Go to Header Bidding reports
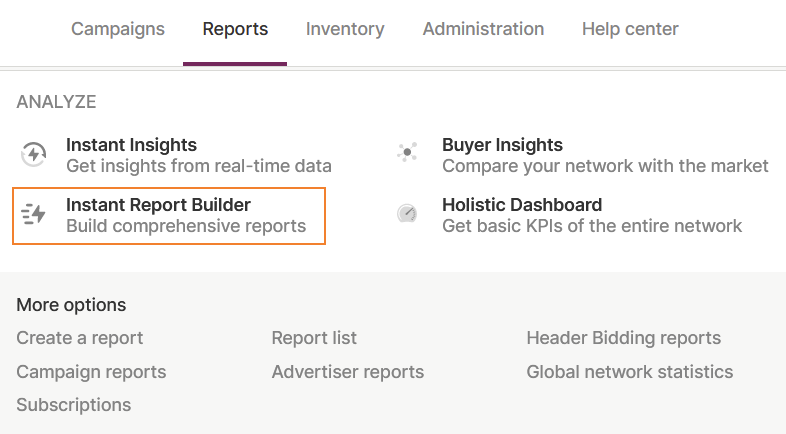 coord(623,338)
